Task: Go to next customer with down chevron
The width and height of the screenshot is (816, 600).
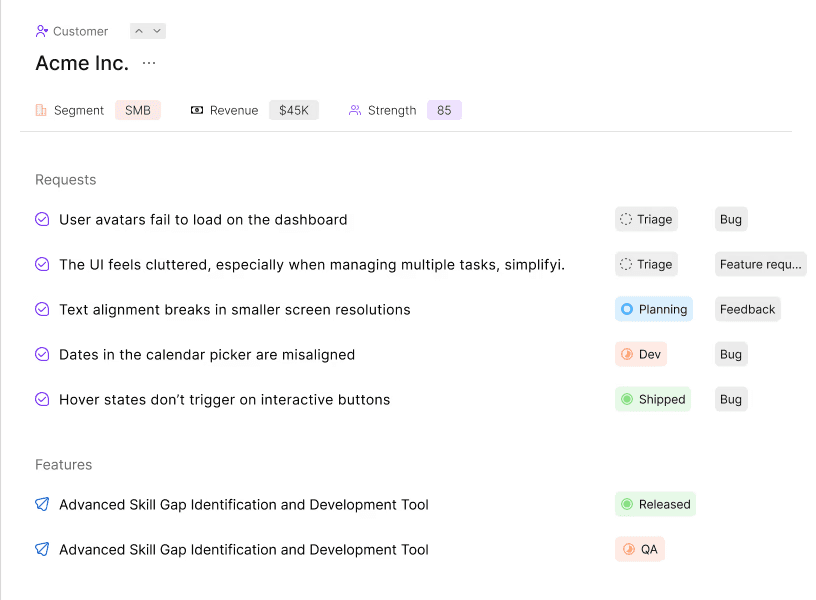Action: click(x=157, y=31)
